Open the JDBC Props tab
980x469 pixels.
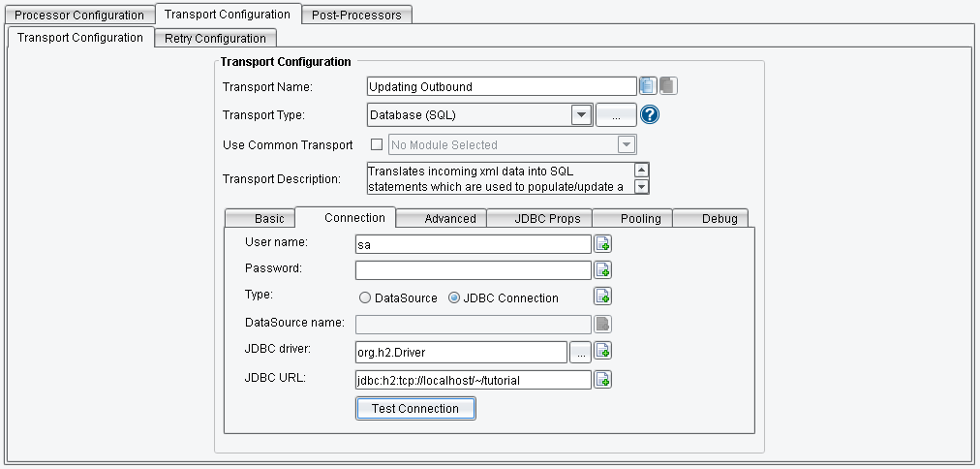pyautogui.click(x=547, y=218)
